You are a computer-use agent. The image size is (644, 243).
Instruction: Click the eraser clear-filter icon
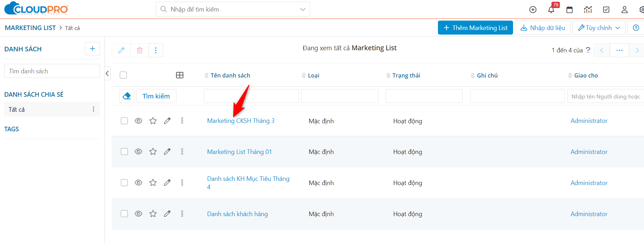126,96
